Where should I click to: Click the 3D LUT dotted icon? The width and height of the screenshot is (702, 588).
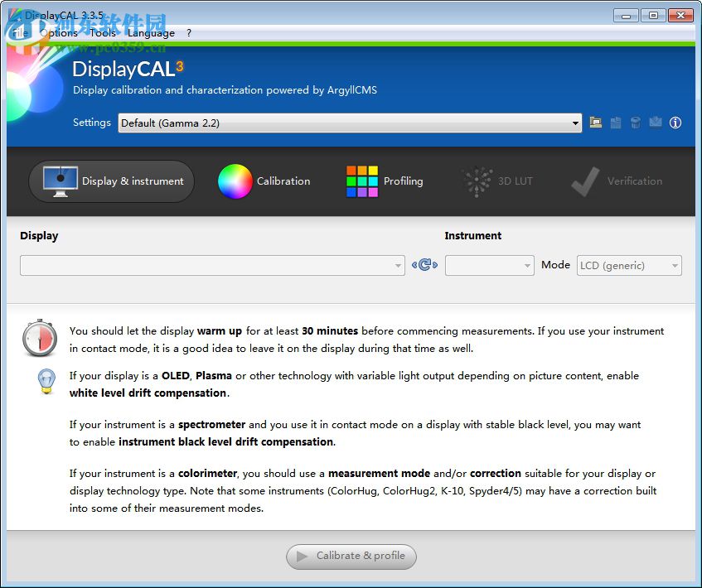click(477, 181)
